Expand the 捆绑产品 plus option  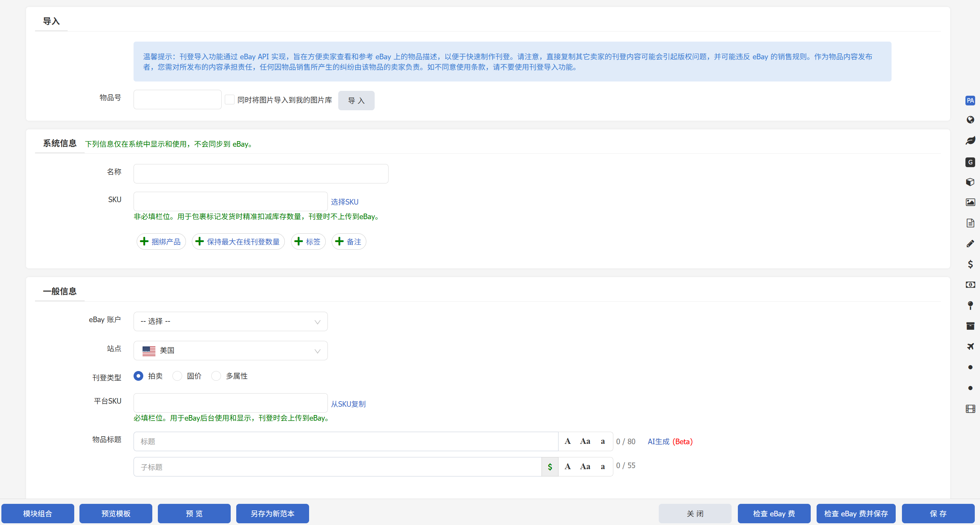click(x=161, y=242)
